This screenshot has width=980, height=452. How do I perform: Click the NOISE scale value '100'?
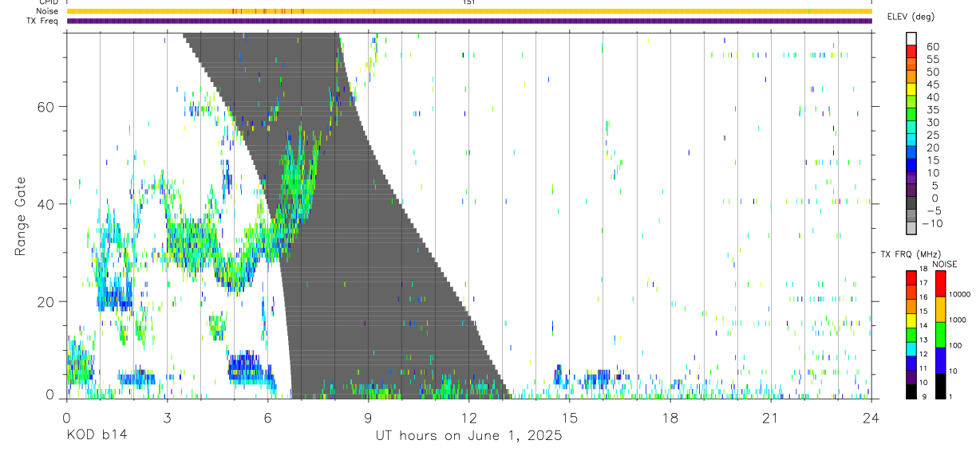pyautogui.click(x=956, y=346)
